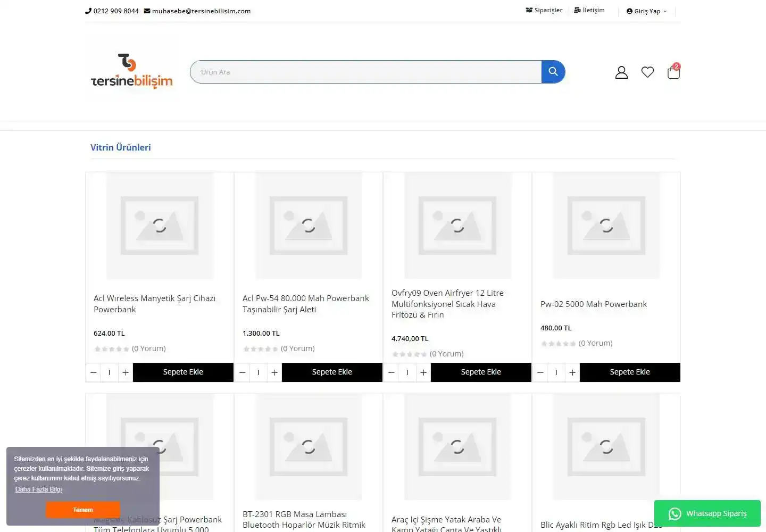Open the shopping bag cart icon
The height and width of the screenshot is (532, 766).
[x=673, y=71]
